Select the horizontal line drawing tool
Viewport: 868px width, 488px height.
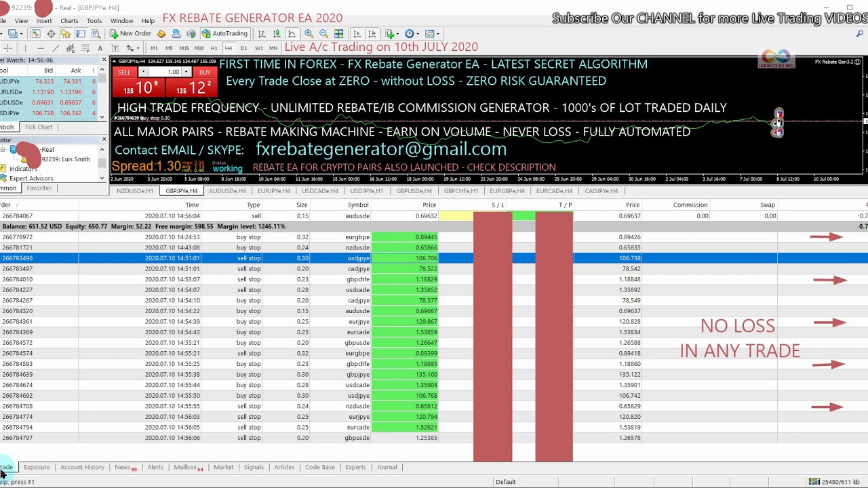(41, 48)
